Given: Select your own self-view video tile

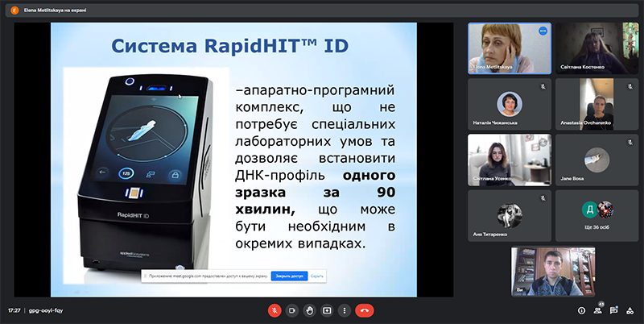Looking at the screenshot, I should pos(553,272).
